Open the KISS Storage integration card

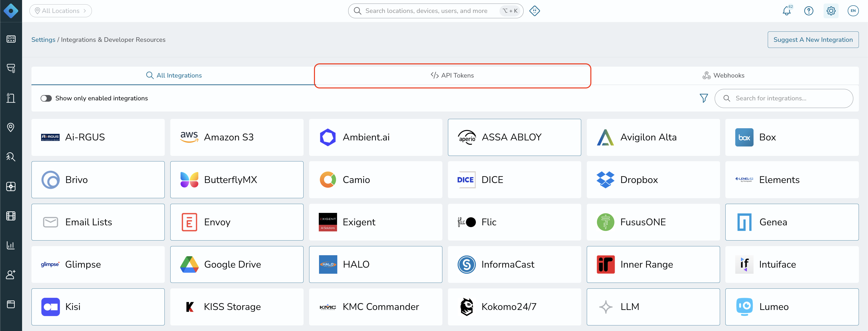point(237,307)
